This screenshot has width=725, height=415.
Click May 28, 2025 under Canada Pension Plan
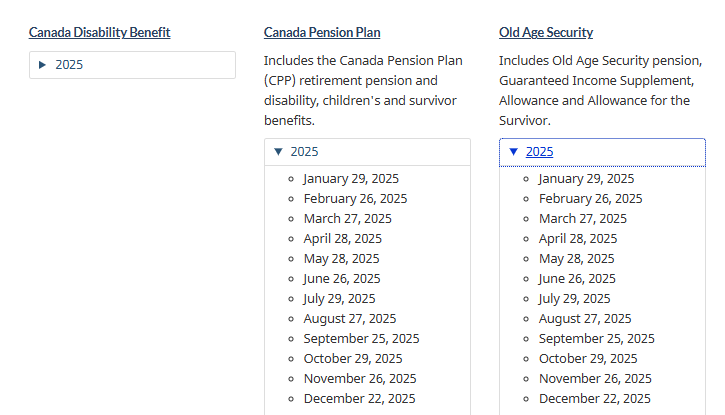(341, 259)
